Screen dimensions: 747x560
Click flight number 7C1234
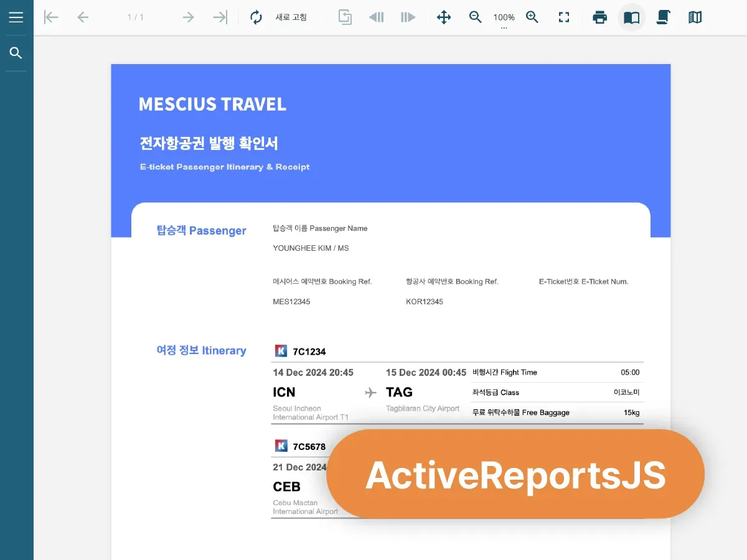point(309,352)
